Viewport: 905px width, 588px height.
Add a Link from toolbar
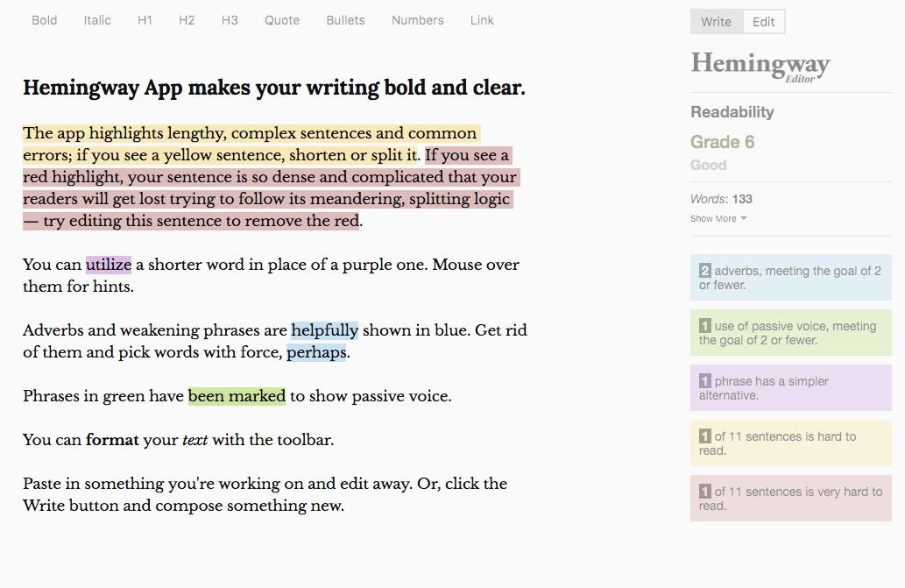pos(482,20)
